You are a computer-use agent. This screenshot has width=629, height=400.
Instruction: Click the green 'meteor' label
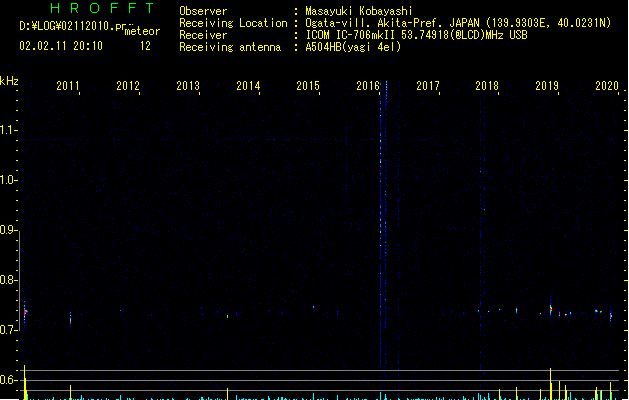pyautogui.click(x=142, y=31)
